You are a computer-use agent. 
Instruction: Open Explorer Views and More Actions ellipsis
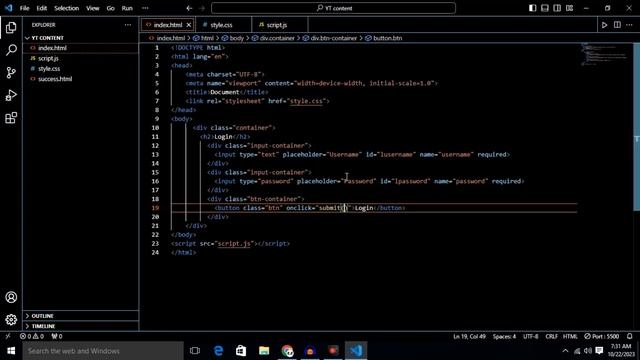pyautogui.click(x=128, y=25)
